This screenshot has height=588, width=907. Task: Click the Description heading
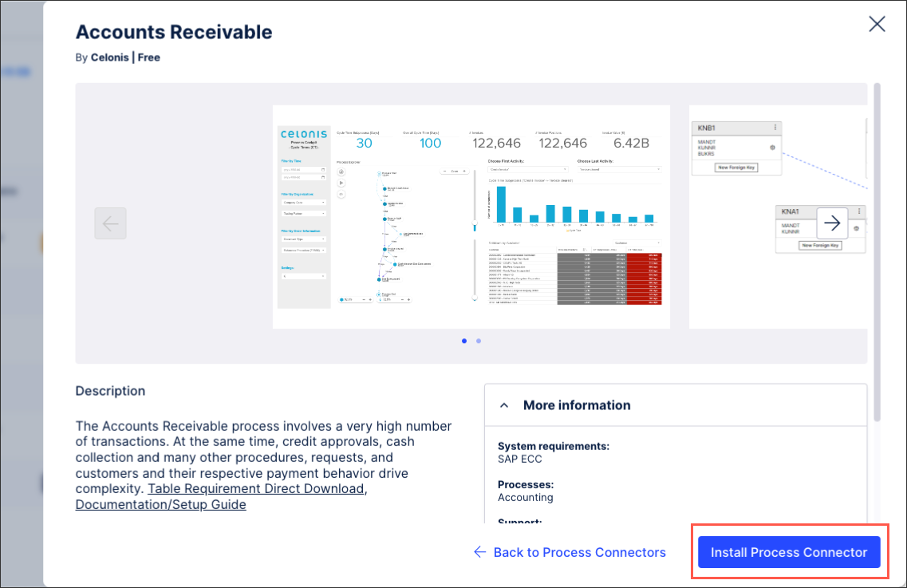(110, 391)
